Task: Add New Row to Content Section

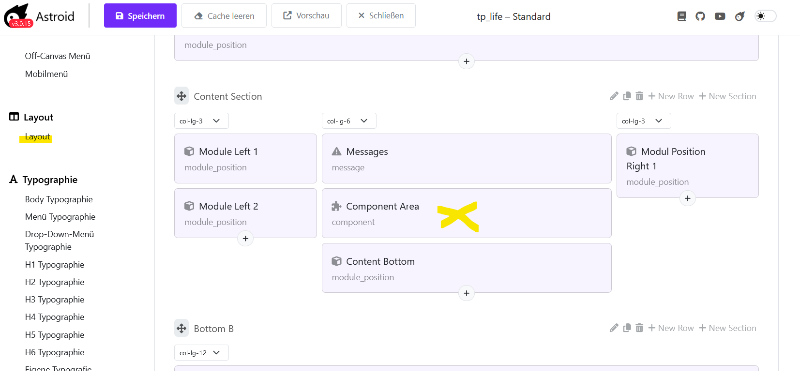Action: click(671, 96)
